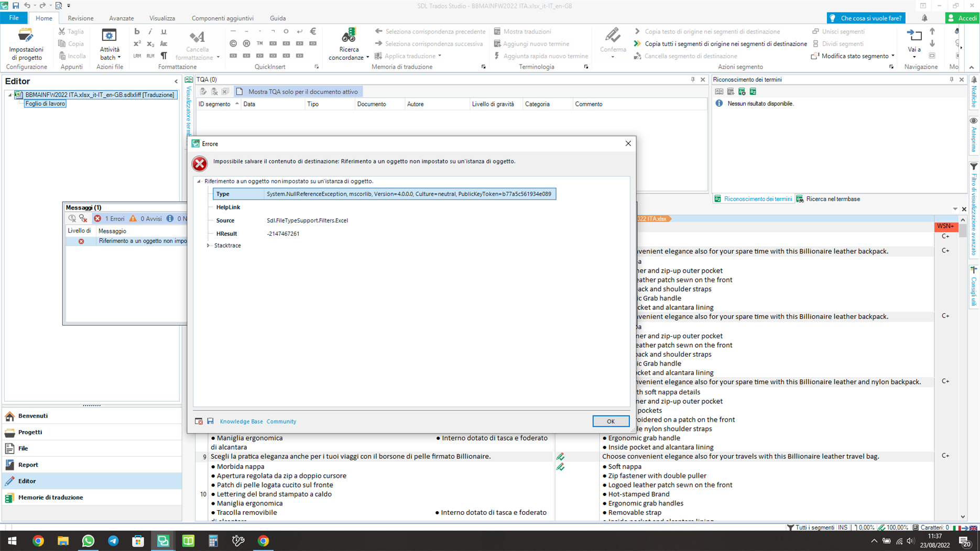The image size is (980, 551).
Task: Open Ricerca concordanze
Action: pos(349,45)
